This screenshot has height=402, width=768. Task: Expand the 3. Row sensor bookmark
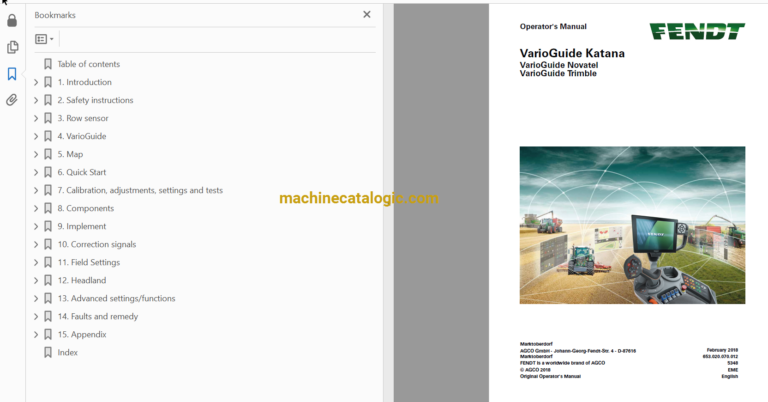pyautogui.click(x=36, y=118)
